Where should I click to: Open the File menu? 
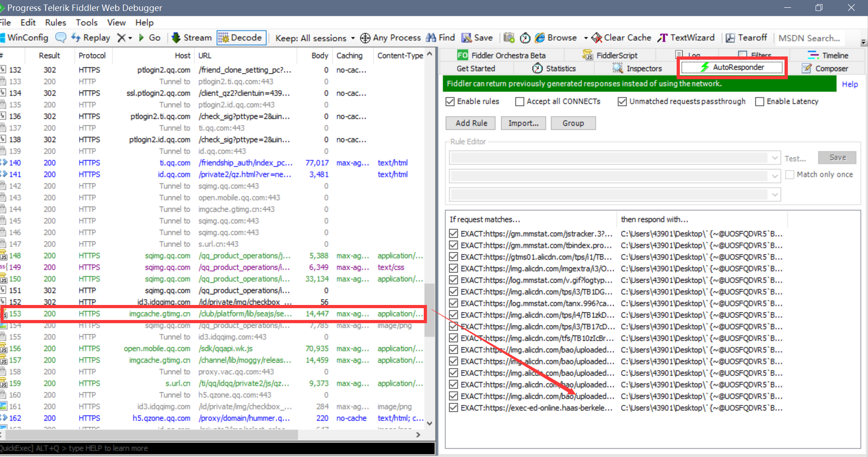pos(5,22)
